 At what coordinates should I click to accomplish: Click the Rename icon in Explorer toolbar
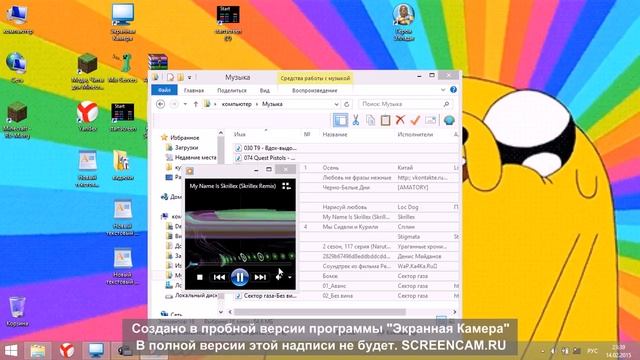pyautogui.click(x=431, y=120)
